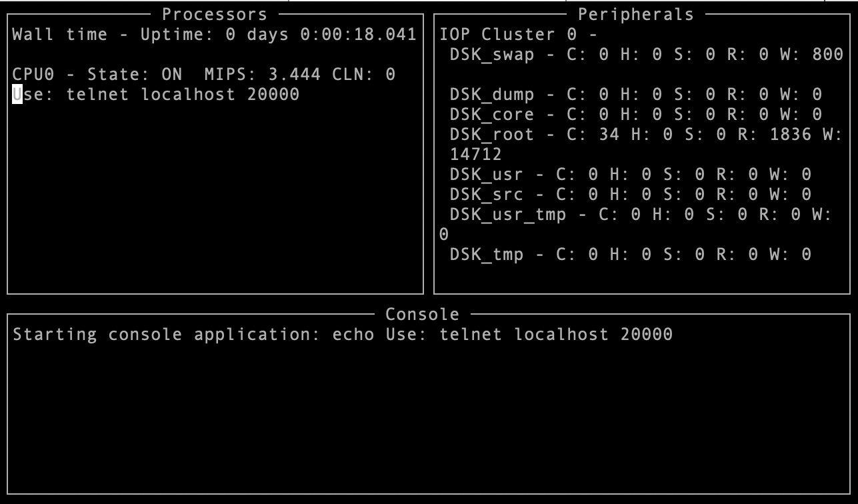
Task: Select the DSK_core disk entry
Action: coord(636,114)
